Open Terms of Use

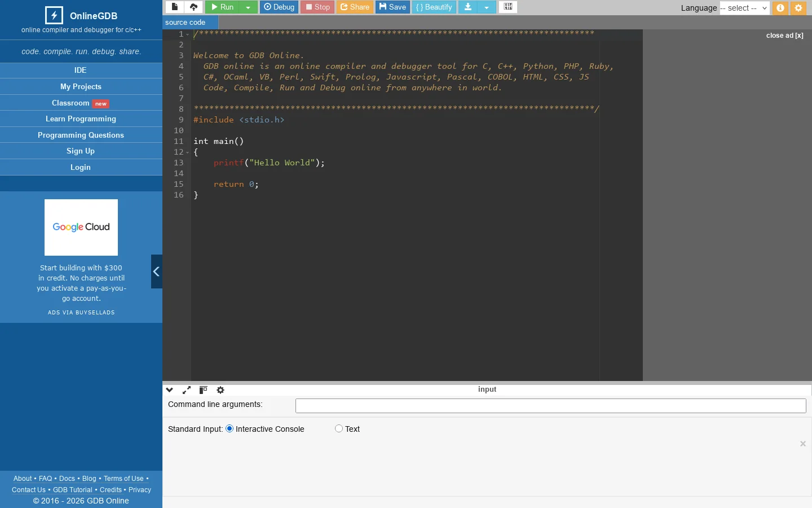click(123, 479)
